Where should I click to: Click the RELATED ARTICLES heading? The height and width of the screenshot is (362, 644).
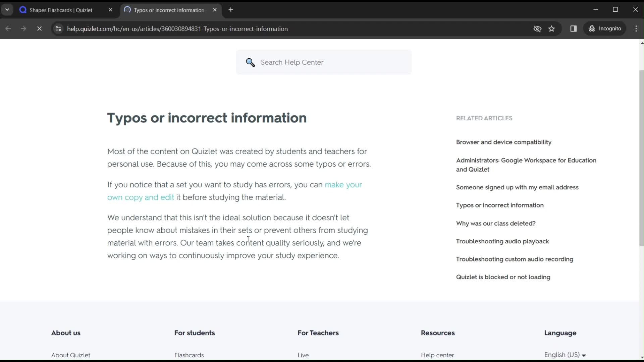point(484,118)
